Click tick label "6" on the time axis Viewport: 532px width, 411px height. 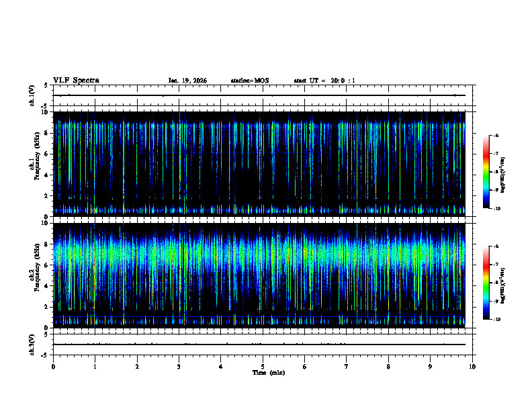tap(305, 367)
